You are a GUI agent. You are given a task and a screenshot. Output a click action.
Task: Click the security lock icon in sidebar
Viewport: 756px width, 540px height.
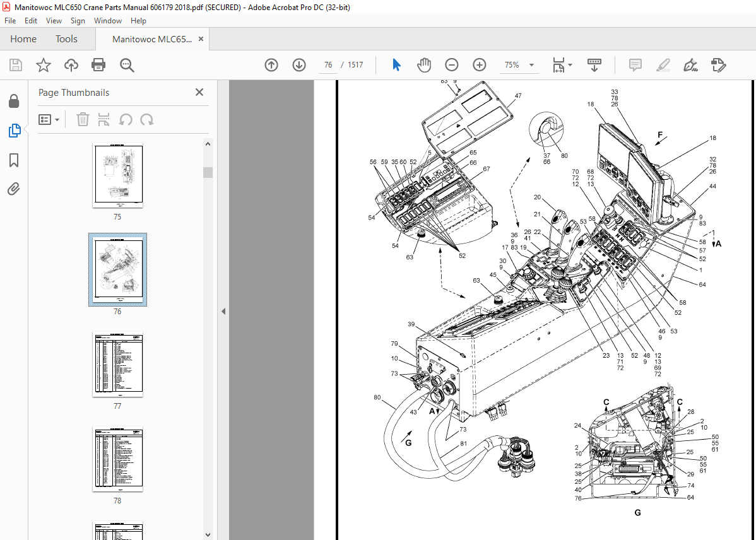[x=14, y=101]
